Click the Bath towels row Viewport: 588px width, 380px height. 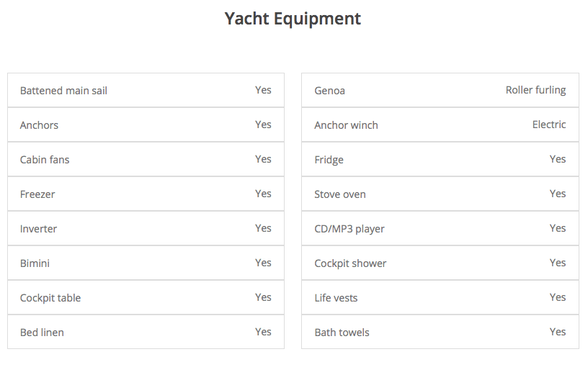440,332
